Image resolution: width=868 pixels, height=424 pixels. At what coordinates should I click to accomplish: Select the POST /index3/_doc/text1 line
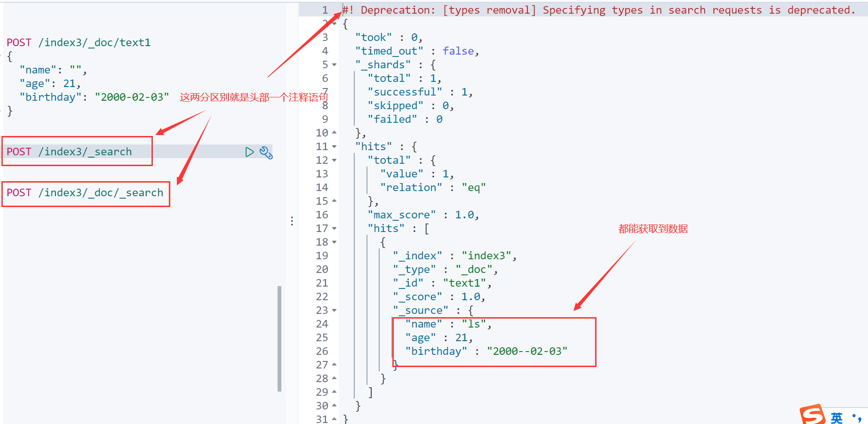click(x=79, y=43)
